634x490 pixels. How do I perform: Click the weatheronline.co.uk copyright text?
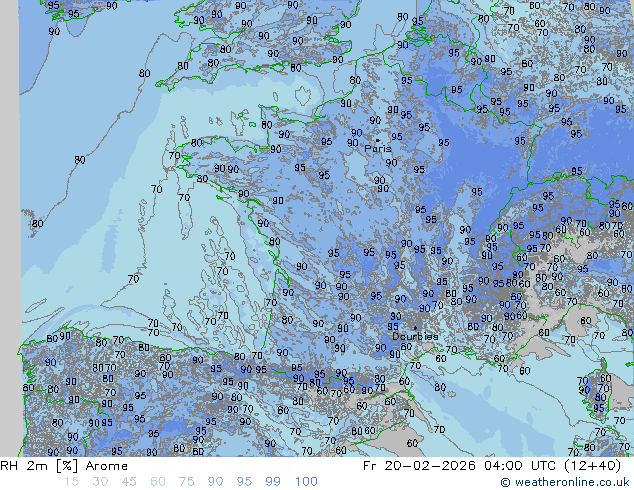[x=564, y=482]
